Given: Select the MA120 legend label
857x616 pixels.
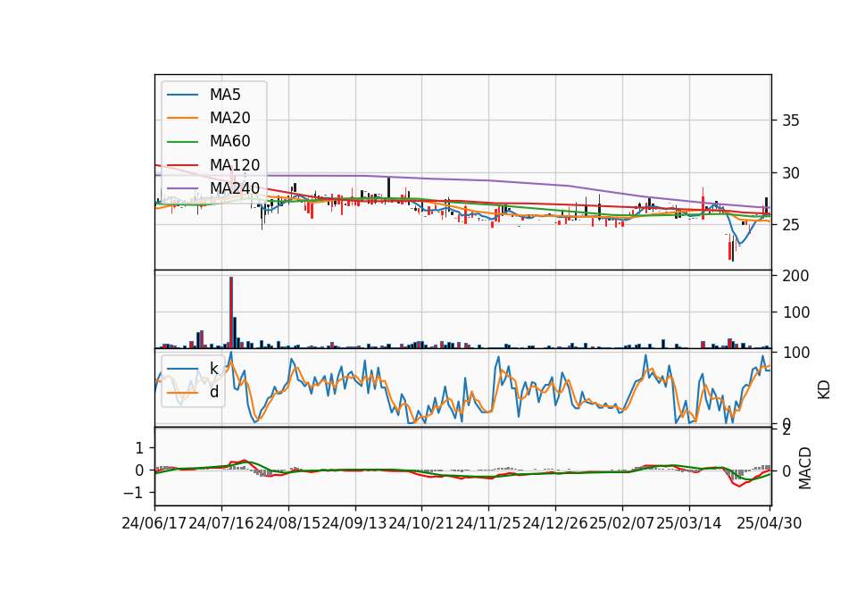Looking at the screenshot, I should pos(235,165).
